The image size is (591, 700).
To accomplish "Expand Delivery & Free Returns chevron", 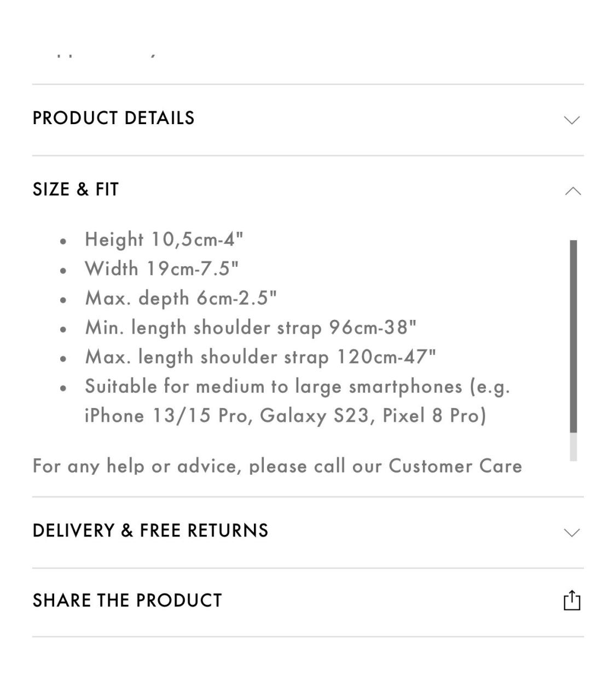I will coord(572,532).
